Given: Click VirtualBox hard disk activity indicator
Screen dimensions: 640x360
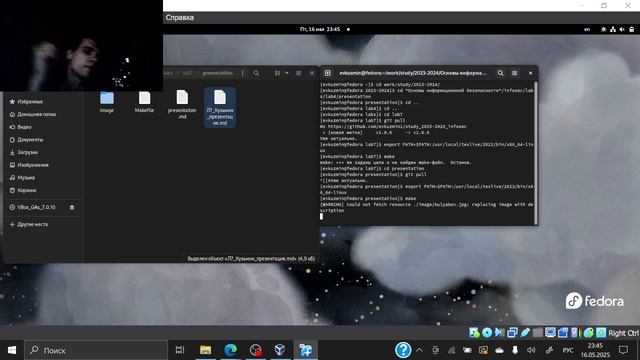Looking at the screenshot, I should click(474, 333).
